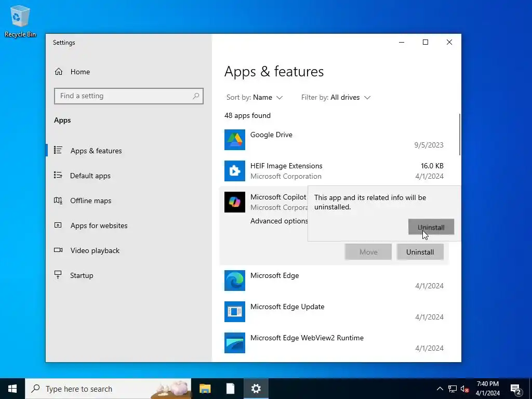Click the Microsoft Copilot app icon
Screen dimensions: 532x399
[234, 202]
